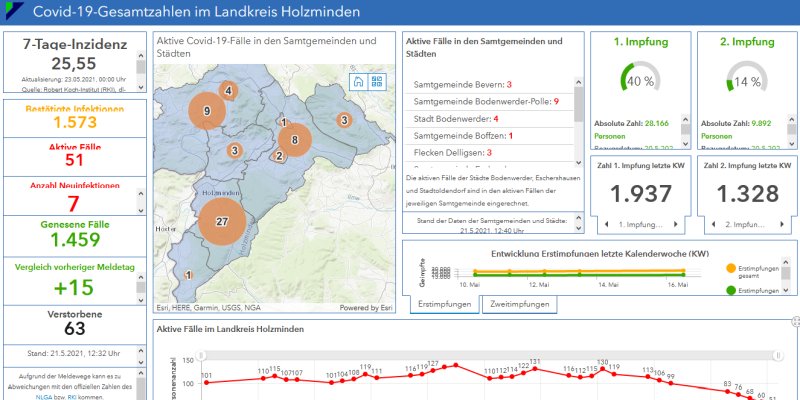Switch to the Zweitimpfungen tab

[x=519, y=304]
